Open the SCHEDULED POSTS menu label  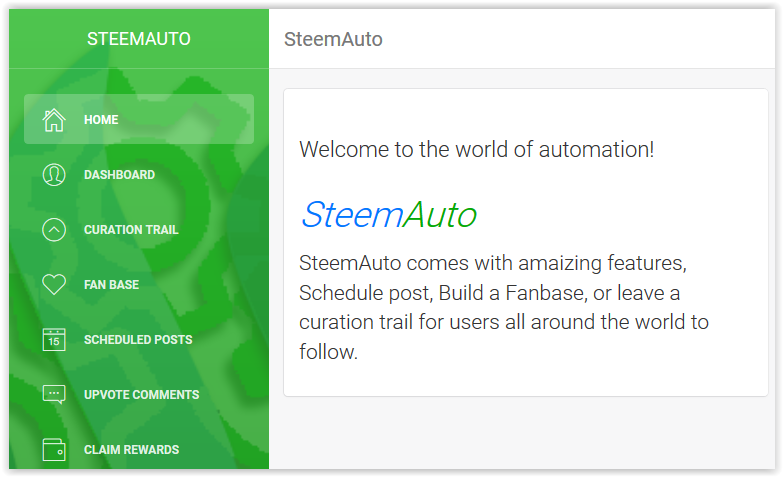click(138, 340)
